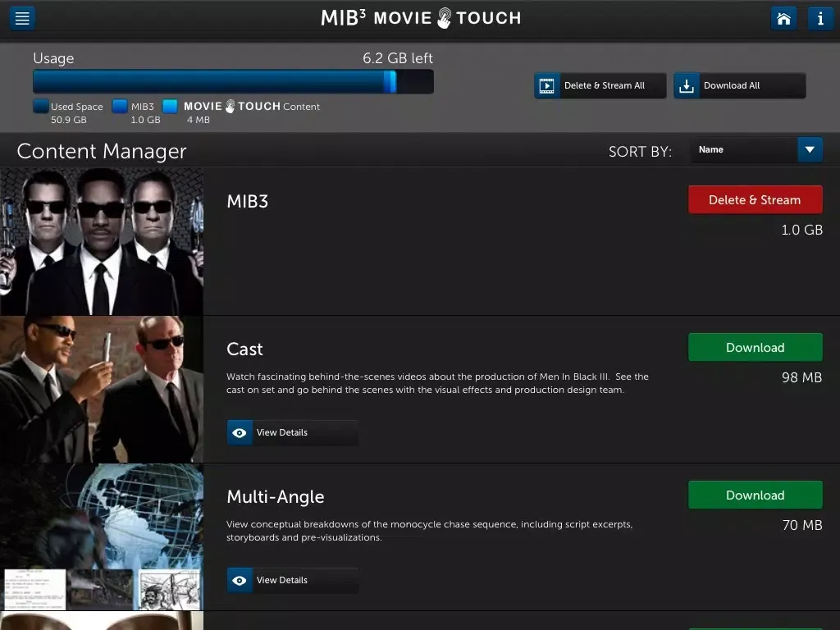
Task: View Details for Cast
Action: coord(293,433)
